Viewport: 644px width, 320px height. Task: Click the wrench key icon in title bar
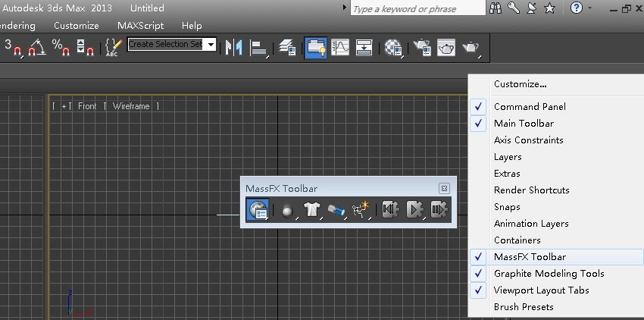[514, 8]
